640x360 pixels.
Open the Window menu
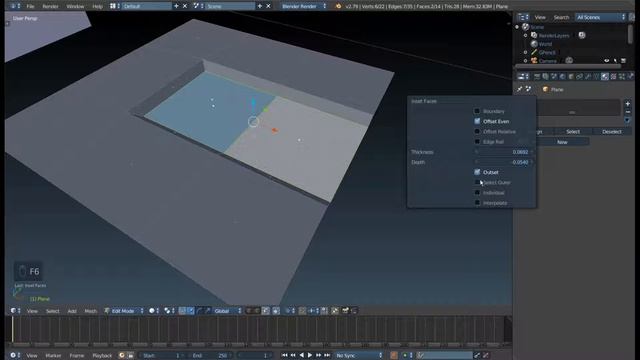(x=75, y=6)
